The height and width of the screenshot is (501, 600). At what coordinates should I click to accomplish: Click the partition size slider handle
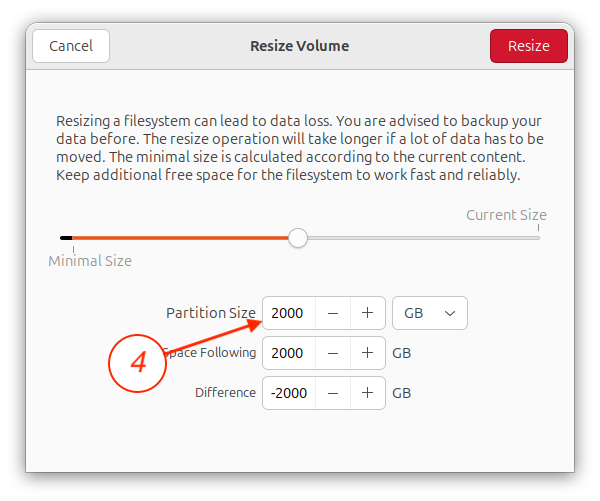pyautogui.click(x=298, y=238)
